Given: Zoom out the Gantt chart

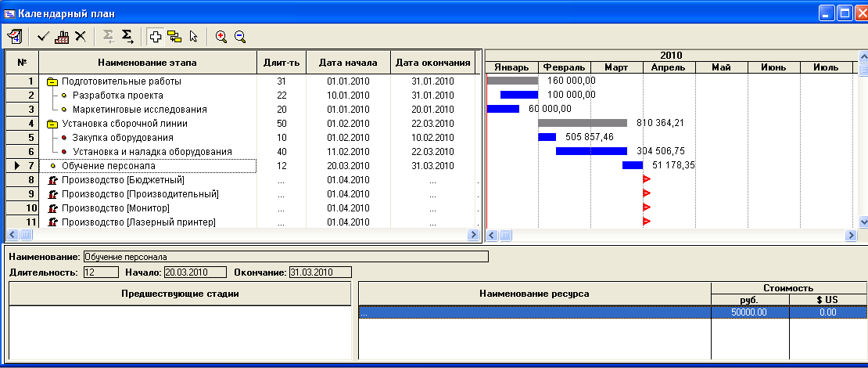Looking at the screenshot, I should [240, 37].
